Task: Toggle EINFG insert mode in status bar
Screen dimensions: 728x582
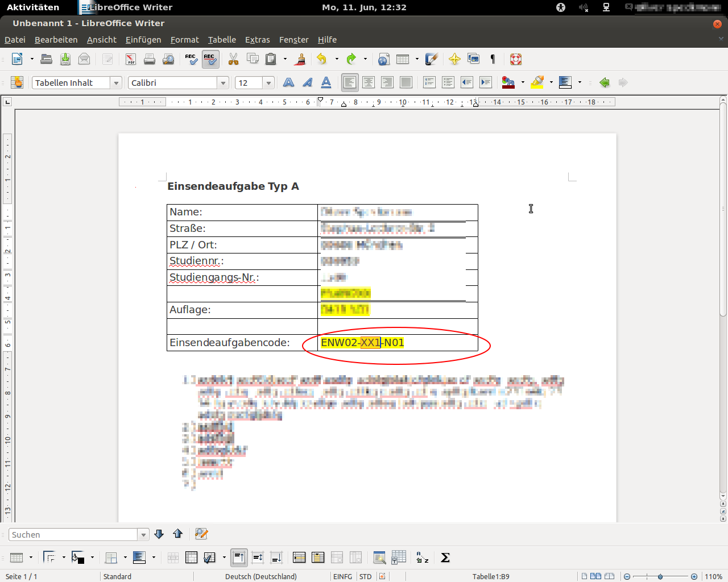Action: click(342, 576)
